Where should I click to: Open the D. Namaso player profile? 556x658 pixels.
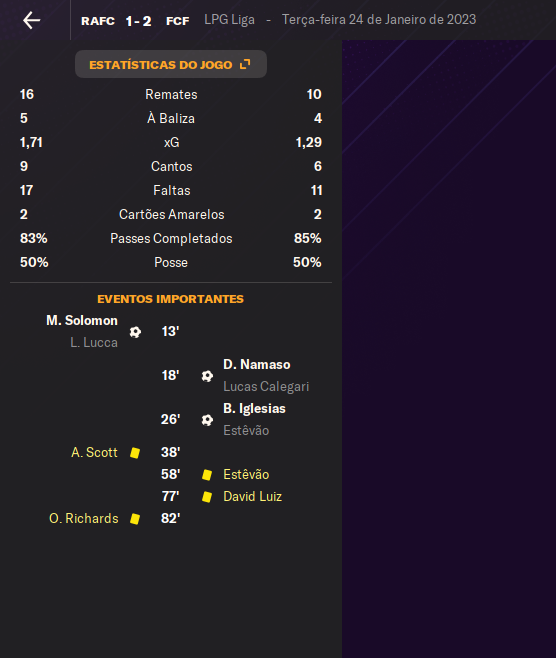(257, 364)
